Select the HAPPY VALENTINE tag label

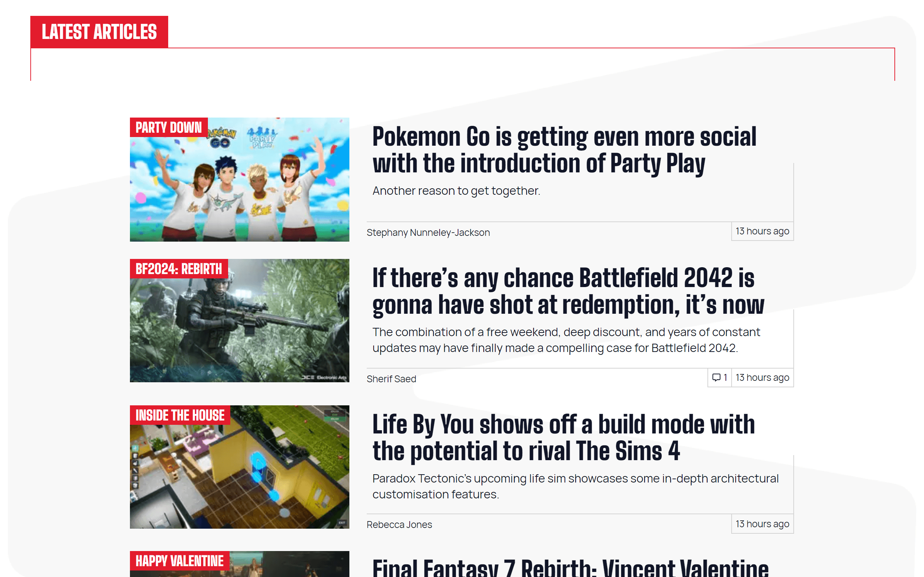click(x=179, y=561)
